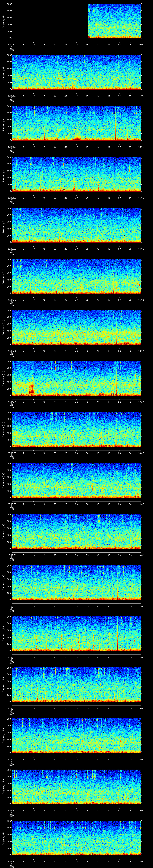
Task: Select the 20:19:00 start time label
Action: pyautogui.click(x=12, y=555)
